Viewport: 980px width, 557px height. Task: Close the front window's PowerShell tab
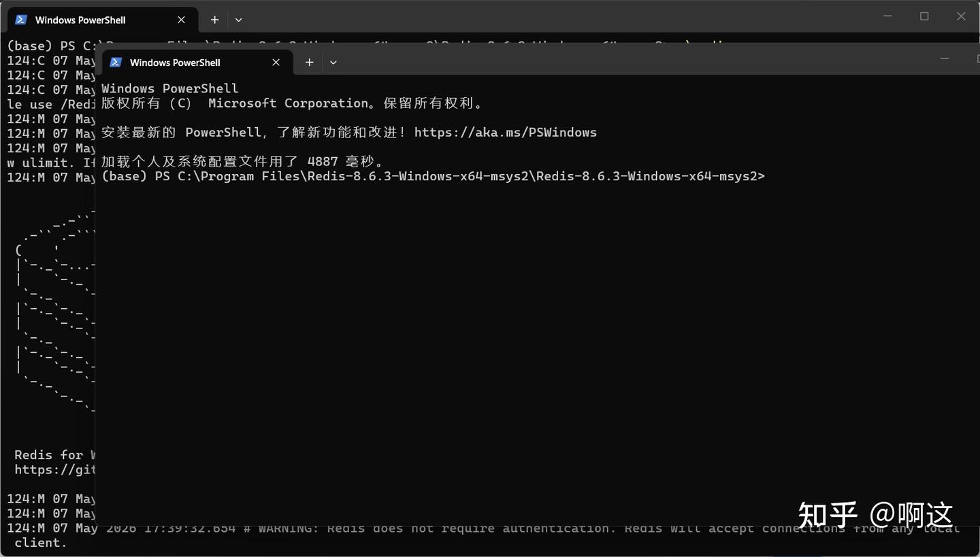click(x=276, y=62)
